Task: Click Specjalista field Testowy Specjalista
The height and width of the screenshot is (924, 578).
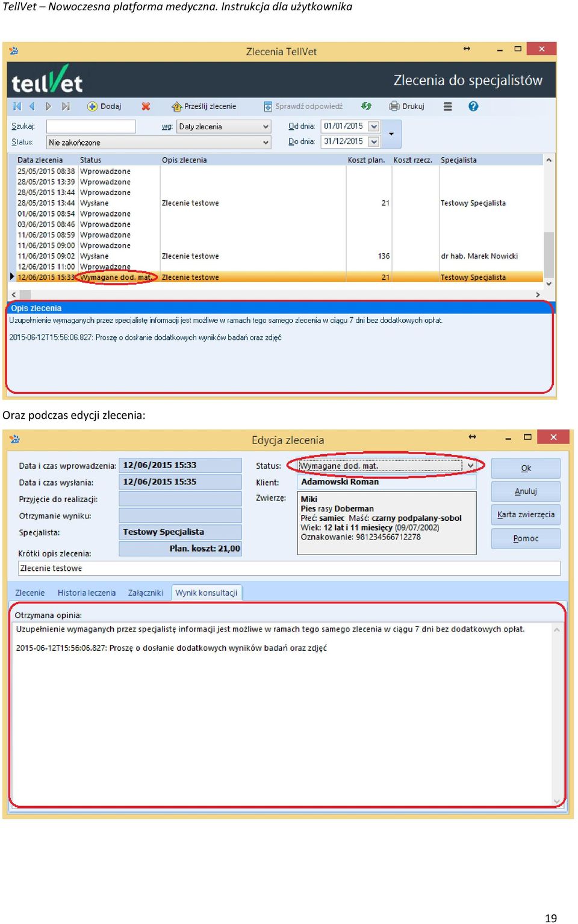Action: tap(180, 532)
